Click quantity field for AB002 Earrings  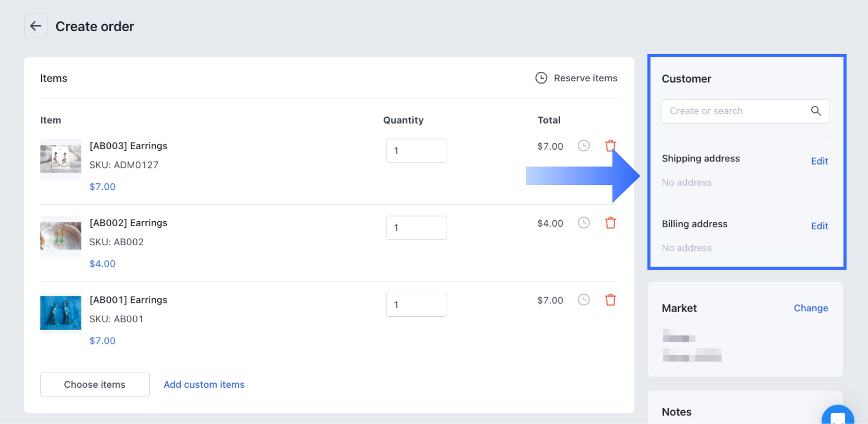(416, 228)
